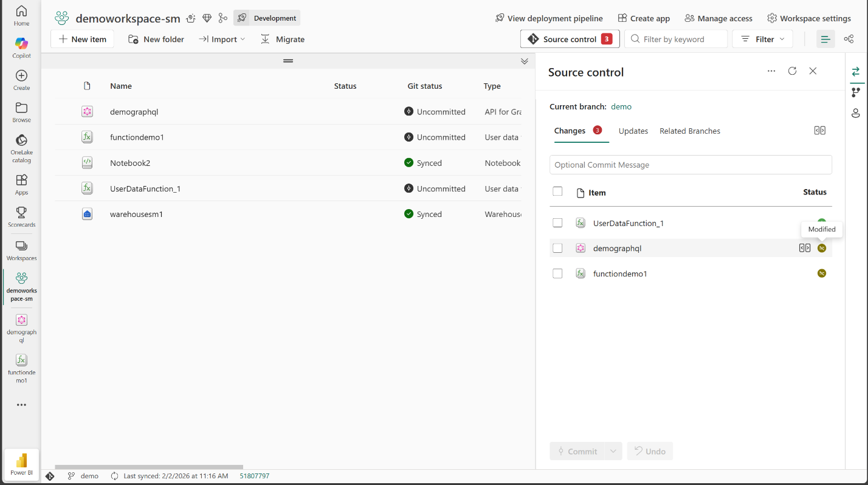Expand the Import dropdown
The height and width of the screenshot is (485, 868).
tap(222, 39)
